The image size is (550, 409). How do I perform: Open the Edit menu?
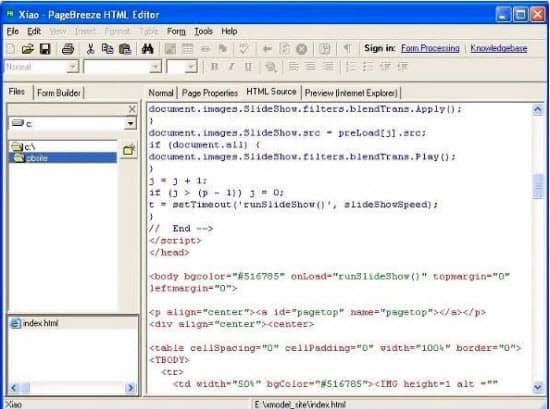tap(34, 32)
